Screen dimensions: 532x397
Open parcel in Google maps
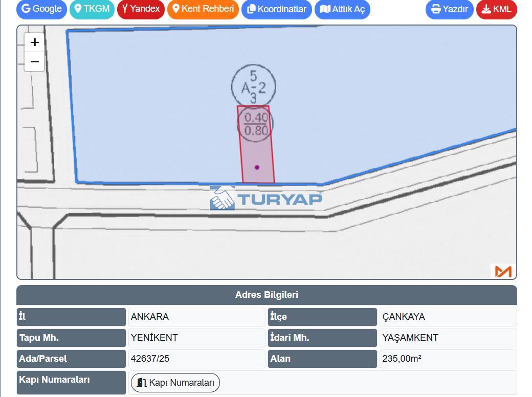pyautogui.click(x=41, y=9)
